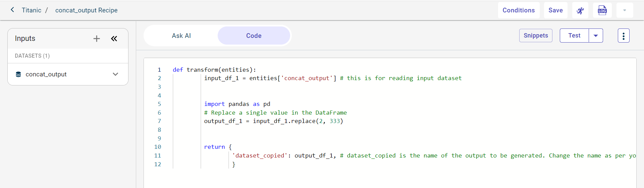
Task: Click the back arrow icon
Action: click(x=12, y=10)
